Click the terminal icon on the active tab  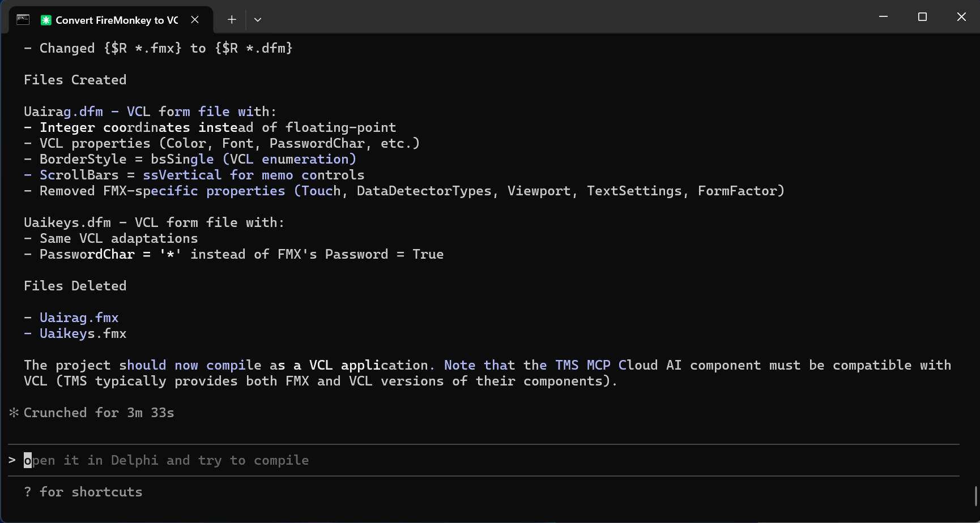(x=23, y=19)
